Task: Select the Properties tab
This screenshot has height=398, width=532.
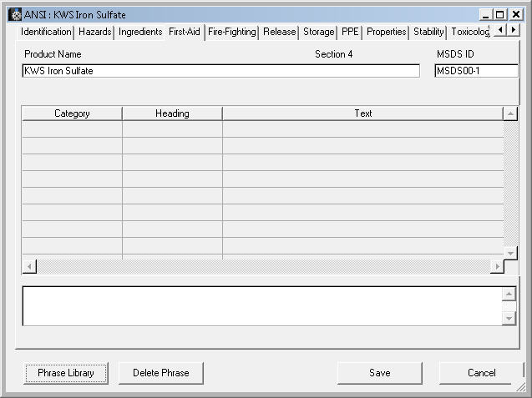Action: (386, 32)
